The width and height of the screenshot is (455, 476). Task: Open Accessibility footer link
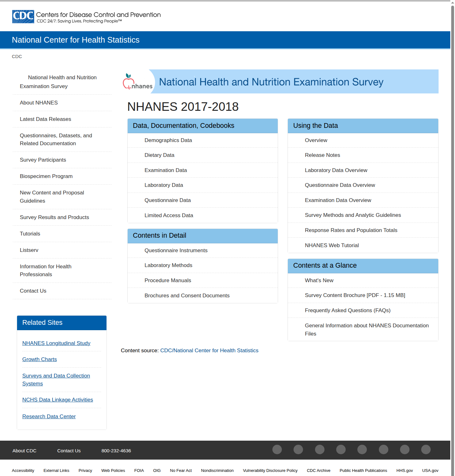(x=23, y=470)
